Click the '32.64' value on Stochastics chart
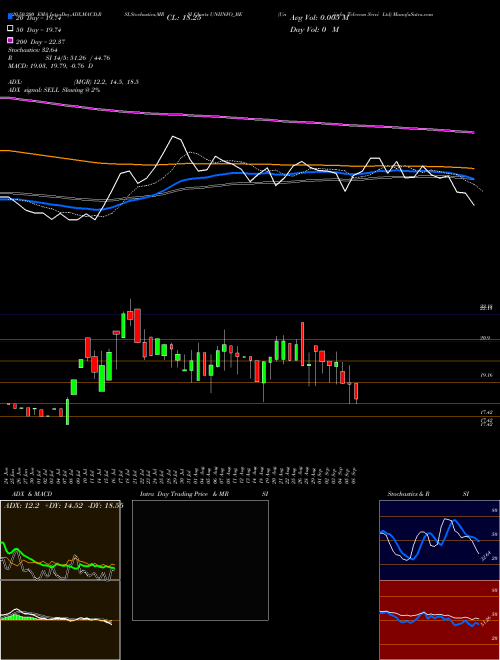 pyautogui.click(x=485, y=556)
